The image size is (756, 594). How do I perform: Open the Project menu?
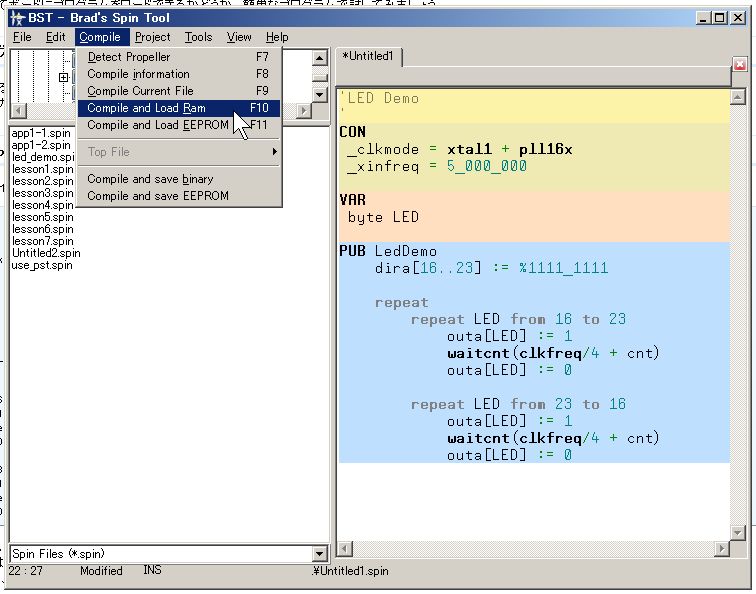(x=152, y=37)
